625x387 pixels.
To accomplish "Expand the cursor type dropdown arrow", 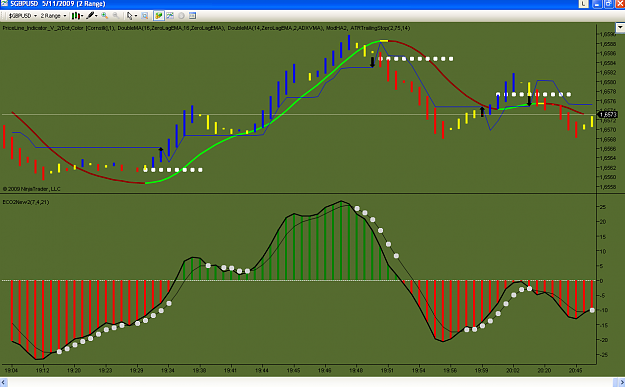I will click(x=136, y=16).
